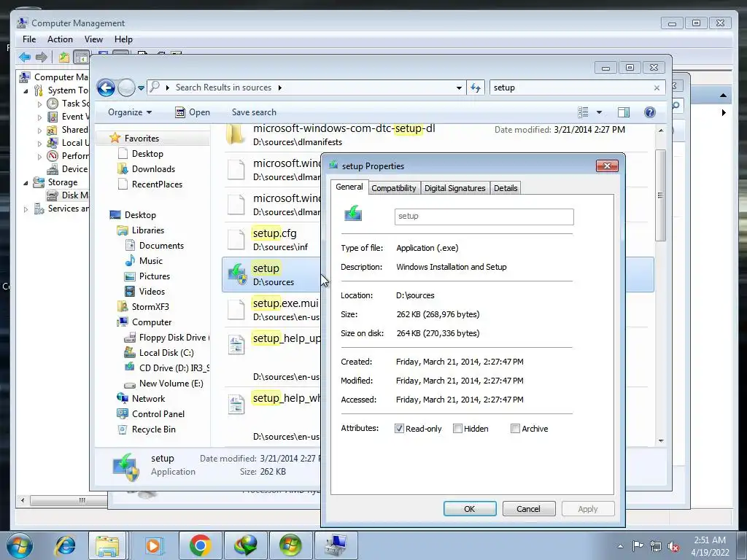Select the microsoft-windows-com-dtc-setup-dl folder icon
The height and width of the screenshot is (560, 747).
pyautogui.click(x=236, y=134)
